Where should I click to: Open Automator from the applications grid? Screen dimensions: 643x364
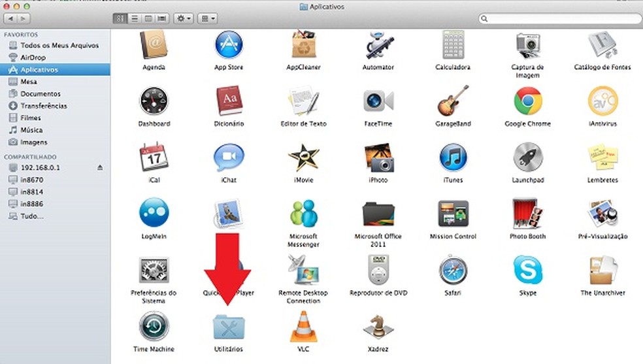coord(378,45)
